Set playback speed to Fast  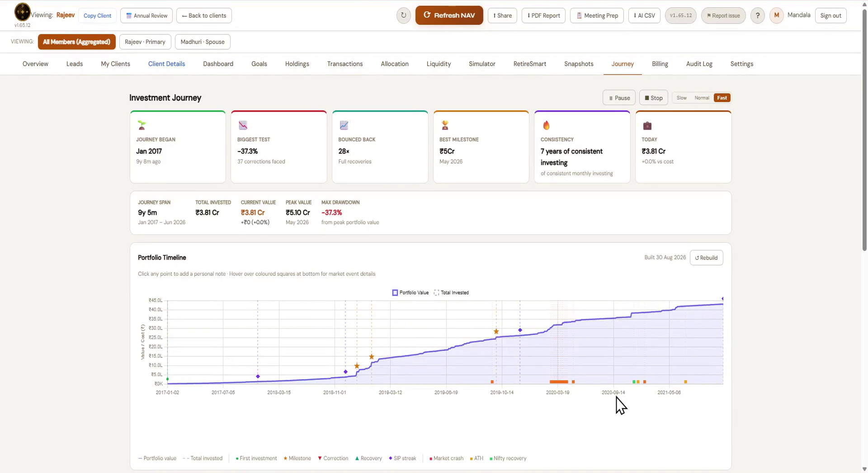point(722,98)
